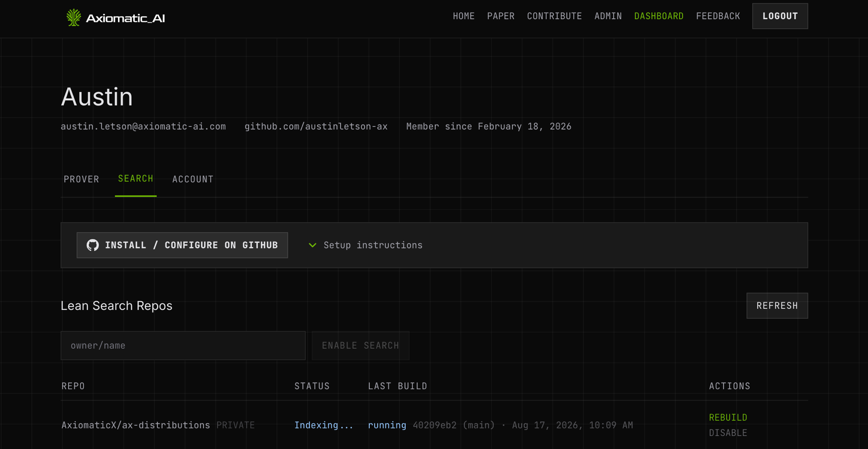Click the STATUS column header
The height and width of the screenshot is (449, 868).
coord(312,386)
